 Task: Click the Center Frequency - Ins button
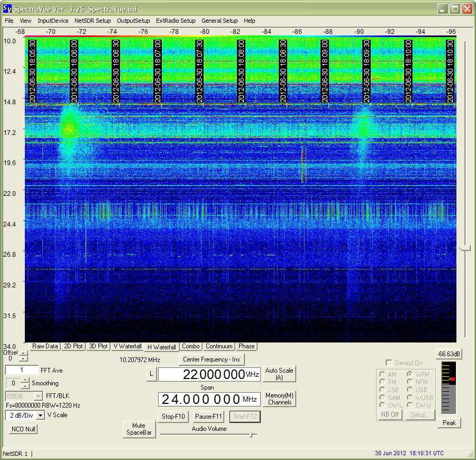(211, 359)
